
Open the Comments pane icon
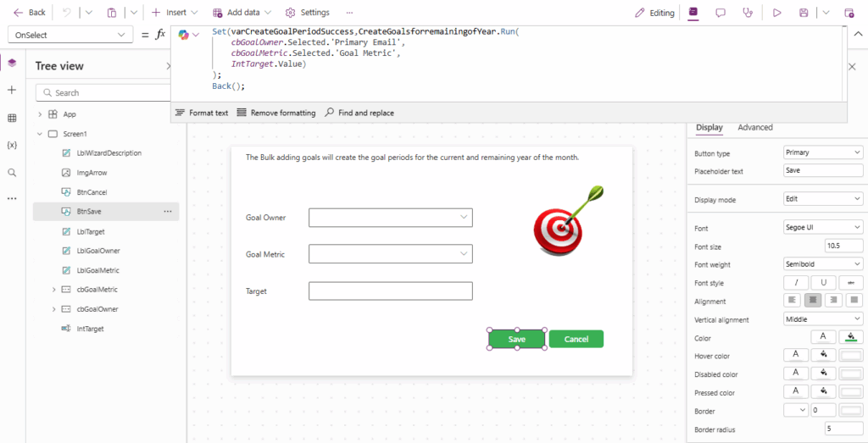point(721,13)
